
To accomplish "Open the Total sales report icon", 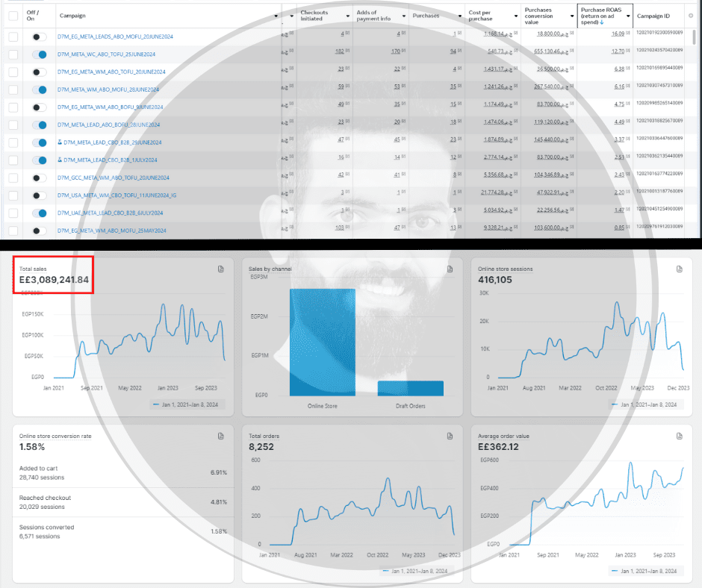I will [221, 269].
